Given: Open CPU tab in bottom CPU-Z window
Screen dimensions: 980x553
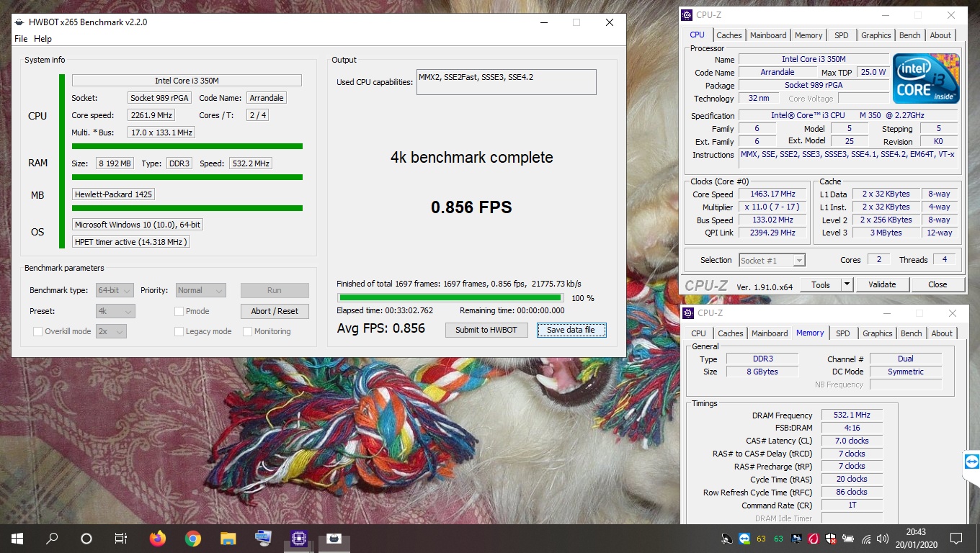Looking at the screenshot, I should [698, 333].
